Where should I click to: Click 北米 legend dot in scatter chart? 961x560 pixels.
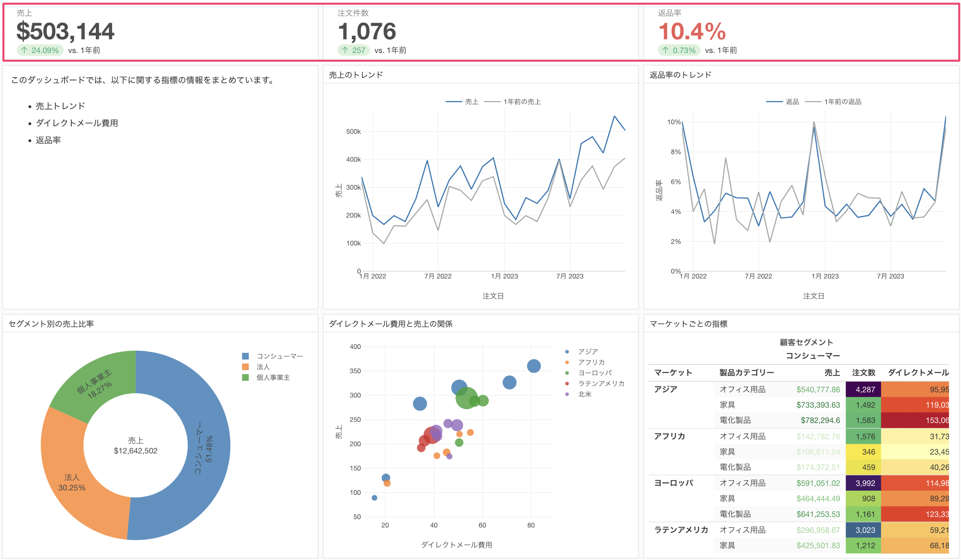pyautogui.click(x=567, y=394)
